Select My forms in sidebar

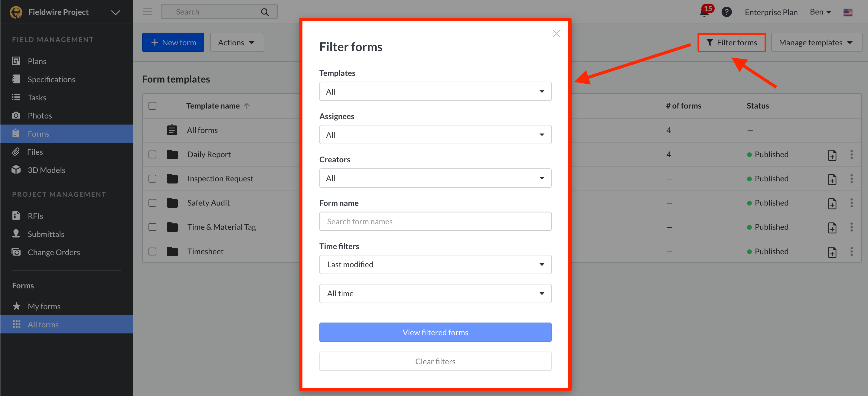click(x=44, y=307)
